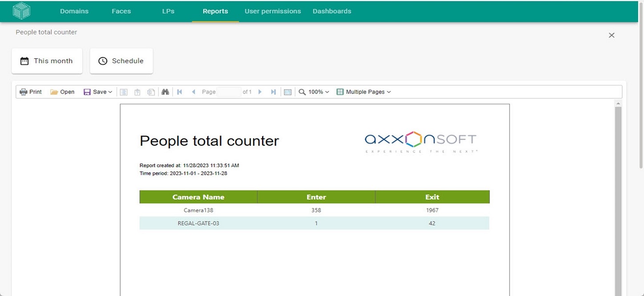Click the previous page arrow
The image size is (644, 296).
coord(193,92)
